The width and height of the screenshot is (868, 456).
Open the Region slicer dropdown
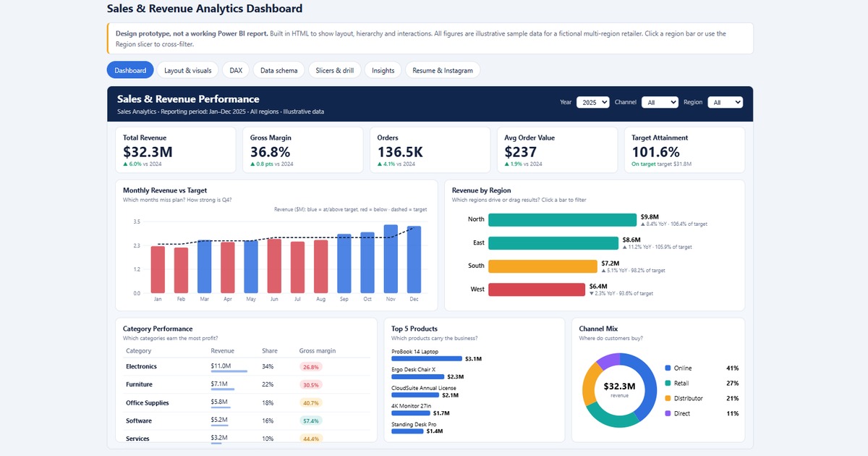point(726,103)
